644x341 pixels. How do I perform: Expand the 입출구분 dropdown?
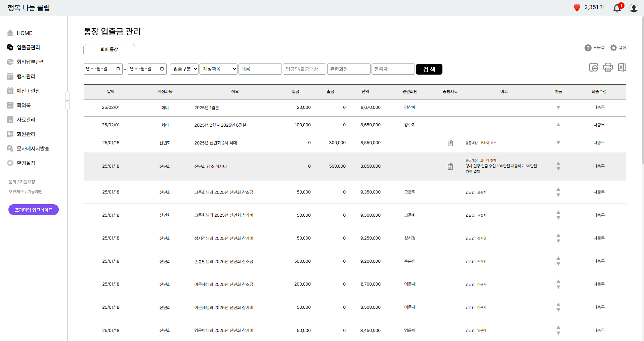click(x=184, y=69)
